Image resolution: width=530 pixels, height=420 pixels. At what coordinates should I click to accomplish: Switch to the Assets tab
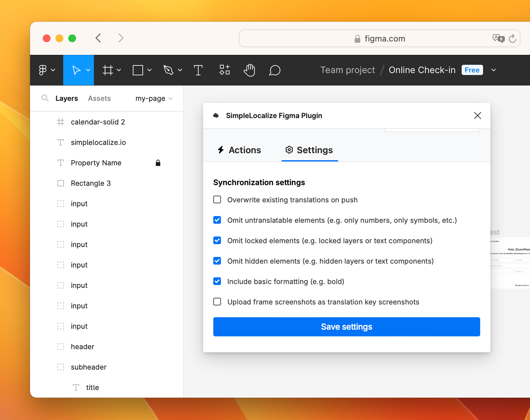coord(99,98)
